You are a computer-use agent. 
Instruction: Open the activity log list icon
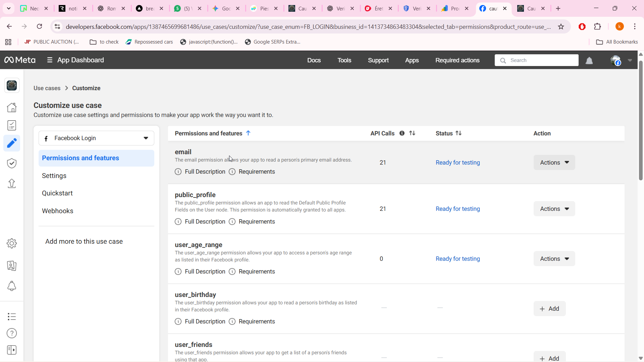point(12,316)
